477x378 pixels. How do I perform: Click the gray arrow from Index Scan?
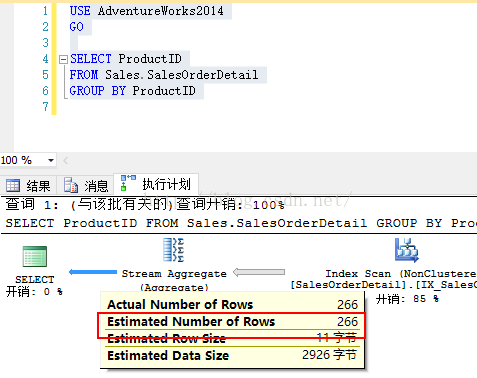click(259, 272)
